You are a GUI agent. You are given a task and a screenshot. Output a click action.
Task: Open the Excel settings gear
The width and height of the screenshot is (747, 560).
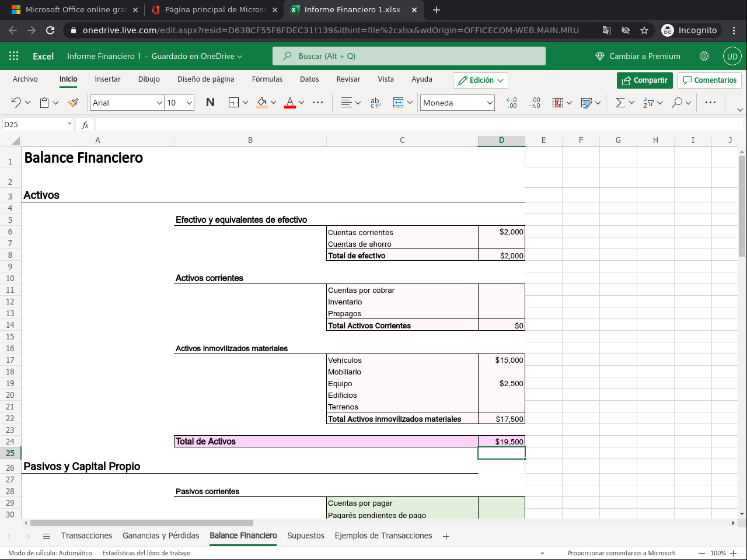click(704, 56)
